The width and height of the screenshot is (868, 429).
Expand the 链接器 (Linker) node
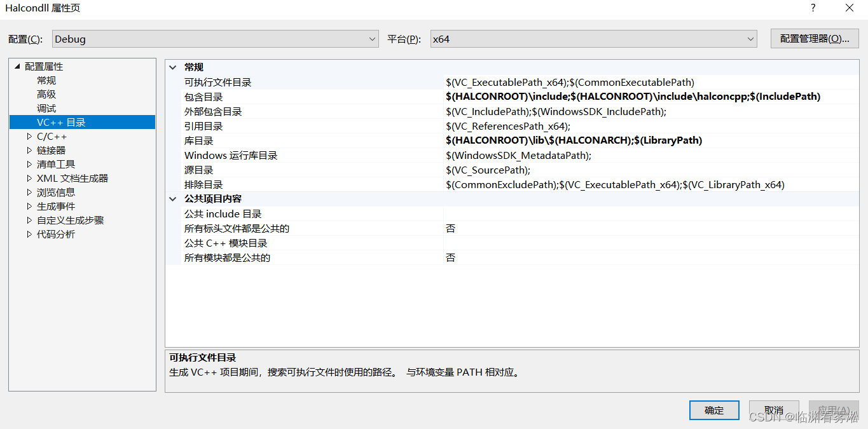click(x=28, y=150)
